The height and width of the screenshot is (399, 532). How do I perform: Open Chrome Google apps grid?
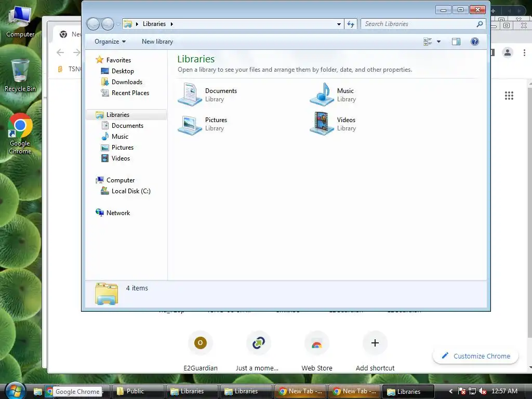[509, 96]
